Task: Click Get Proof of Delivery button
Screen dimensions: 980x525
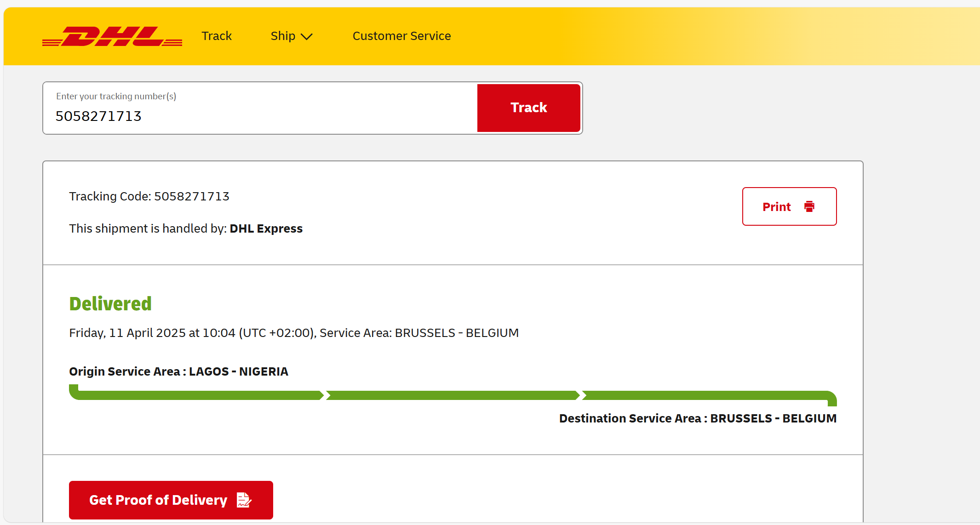Action: point(171,500)
